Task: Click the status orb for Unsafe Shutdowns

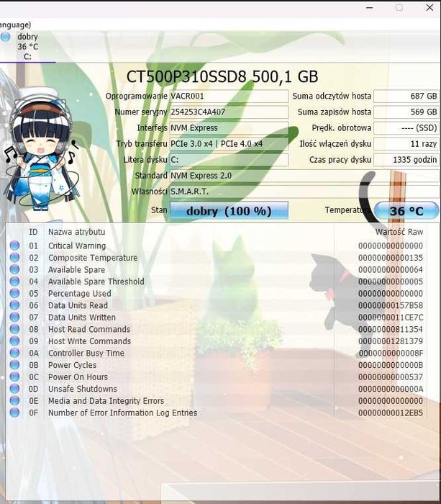Action: pyautogui.click(x=14, y=389)
